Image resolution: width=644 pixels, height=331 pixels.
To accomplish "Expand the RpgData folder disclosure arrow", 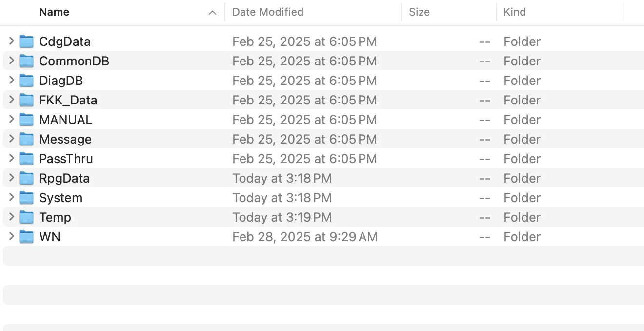I will pos(12,178).
